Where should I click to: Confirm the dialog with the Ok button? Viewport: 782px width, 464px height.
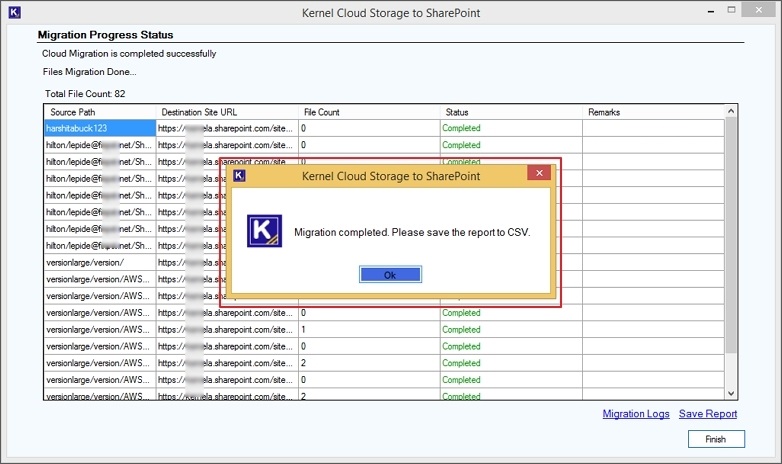point(390,274)
